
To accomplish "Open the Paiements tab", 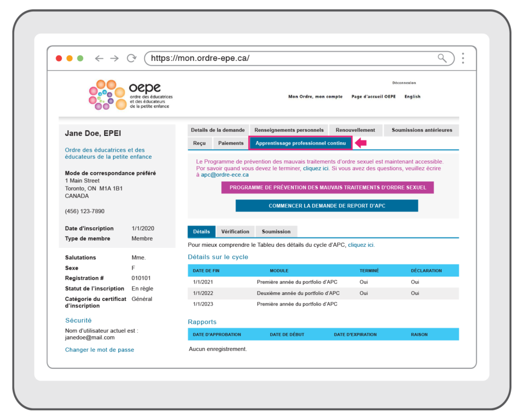I will click(231, 143).
